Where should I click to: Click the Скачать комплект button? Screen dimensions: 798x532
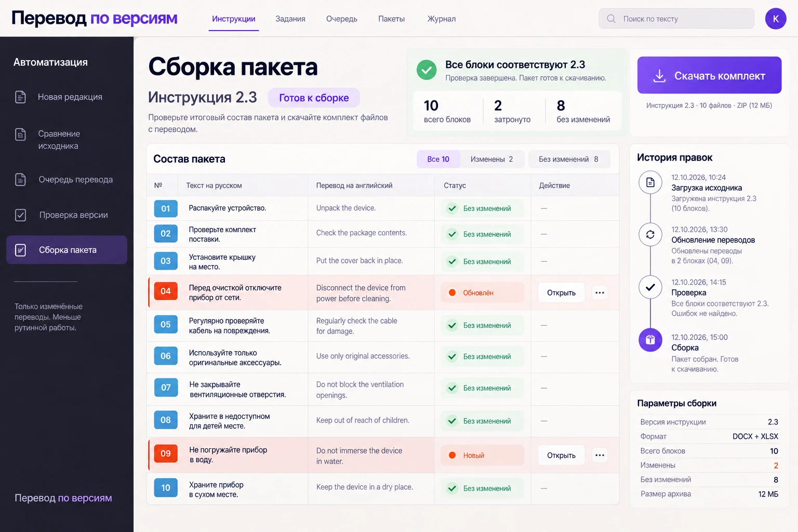[x=710, y=75]
